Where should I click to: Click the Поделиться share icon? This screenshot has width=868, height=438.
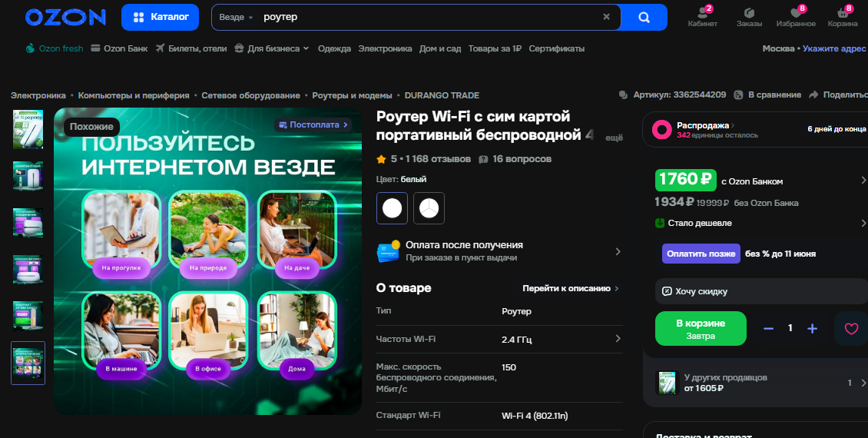pos(813,95)
